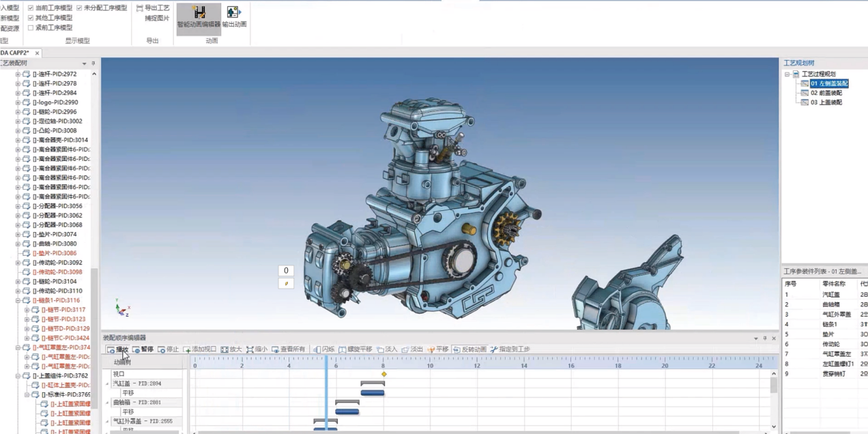Viewport: 868px width, 434px height.
Task: Uncheck the 当前工序模型 checkbox
Action: click(x=31, y=8)
